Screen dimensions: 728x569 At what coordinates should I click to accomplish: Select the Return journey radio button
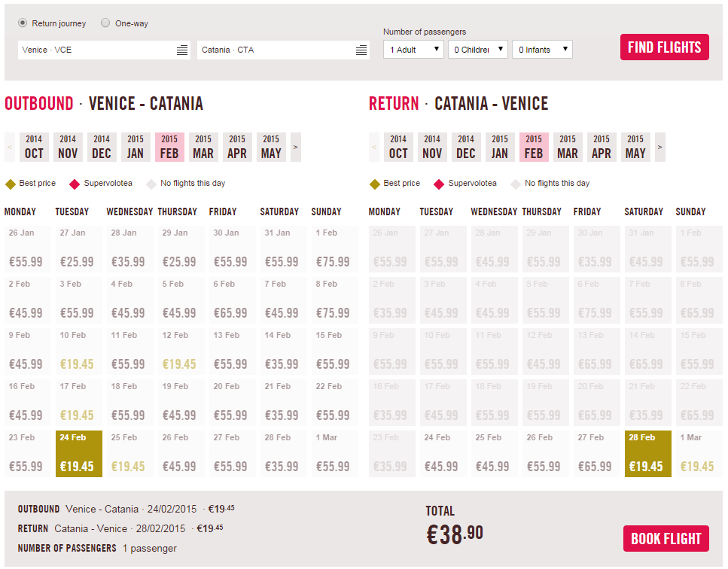[23, 23]
